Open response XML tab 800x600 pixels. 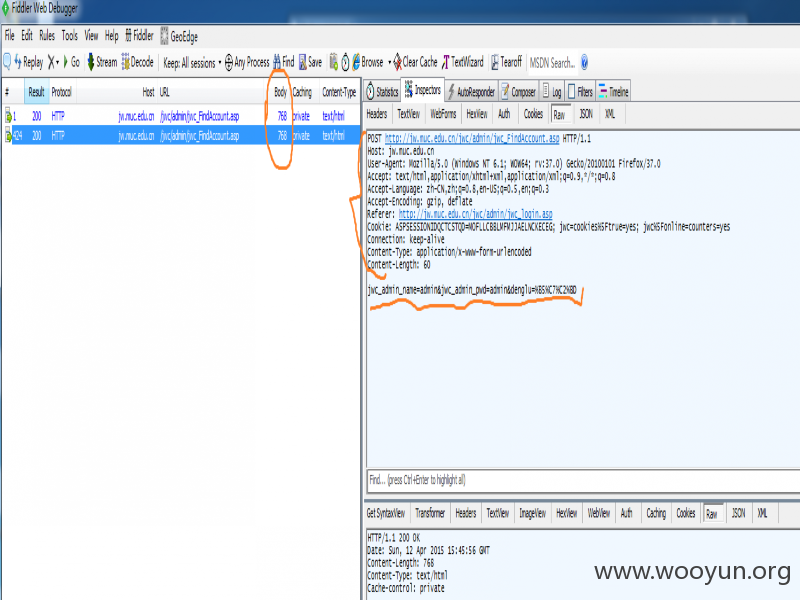762,513
